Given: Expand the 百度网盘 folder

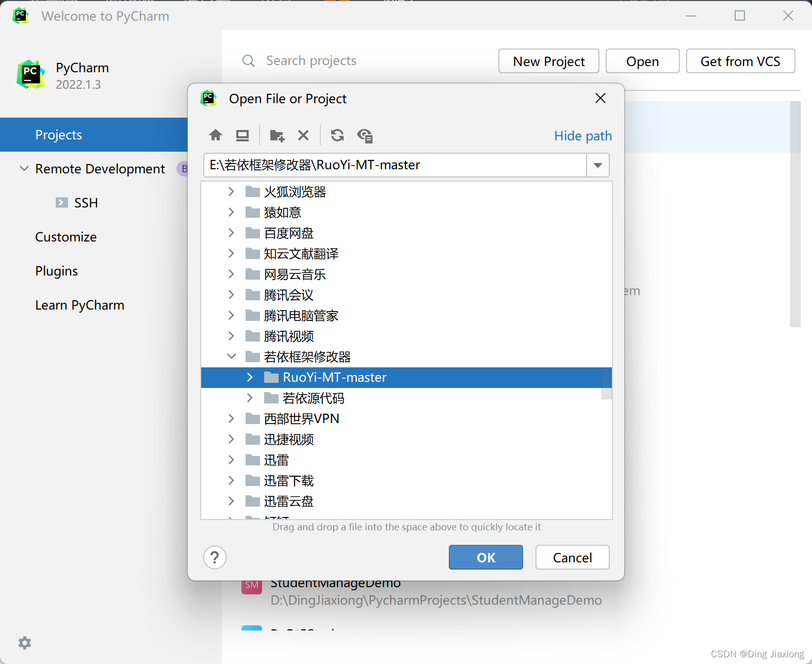Looking at the screenshot, I should click(x=231, y=233).
